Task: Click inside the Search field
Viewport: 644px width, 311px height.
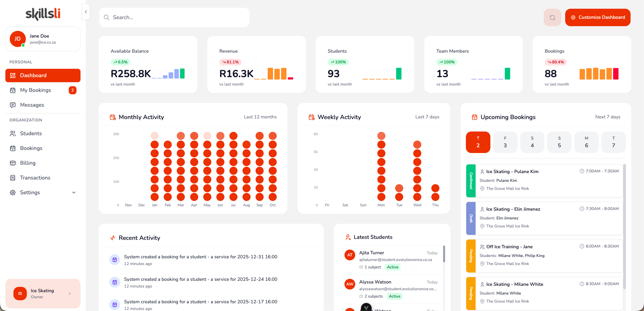Action: click(x=174, y=17)
